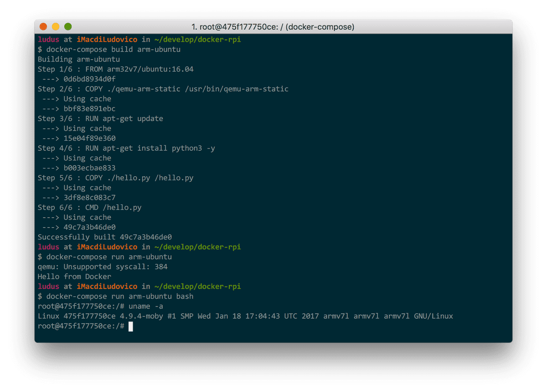Click the green zoom traffic light button
Image resolution: width=547 pixels, height=392 pixels.
(67, 27)
